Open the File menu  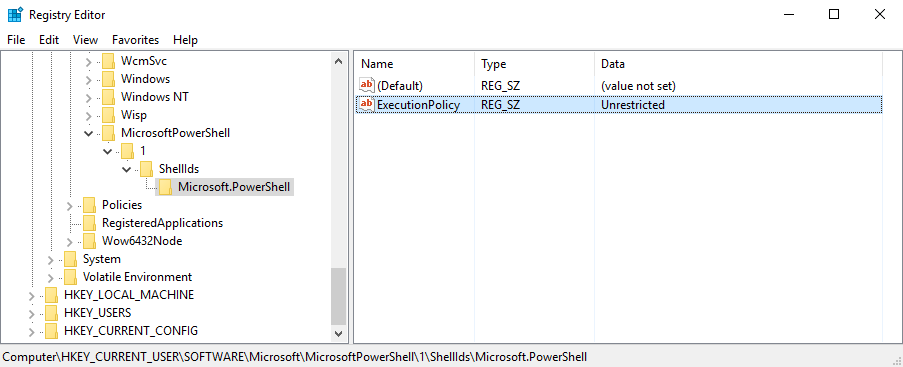point(16,40)
